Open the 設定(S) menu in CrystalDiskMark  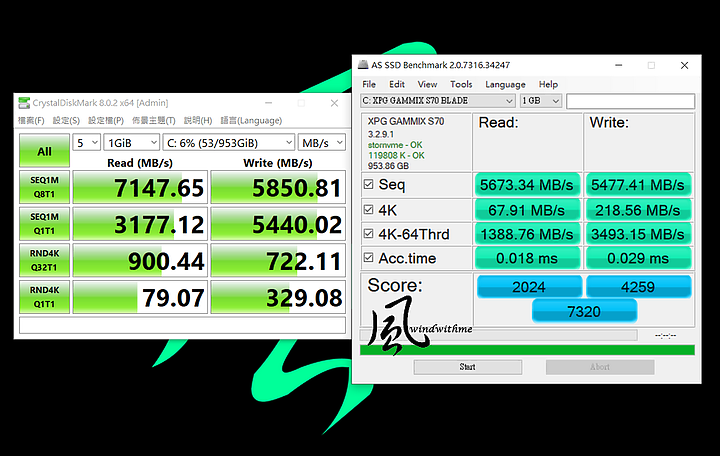point(66,120)
